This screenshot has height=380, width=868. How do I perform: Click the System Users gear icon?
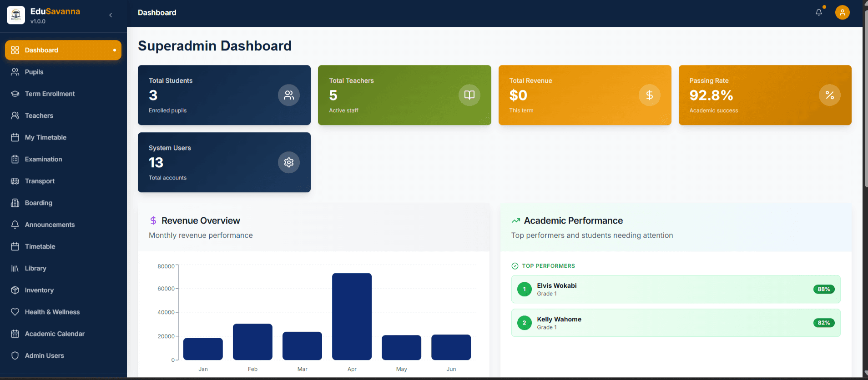click(x=289, y=162)
